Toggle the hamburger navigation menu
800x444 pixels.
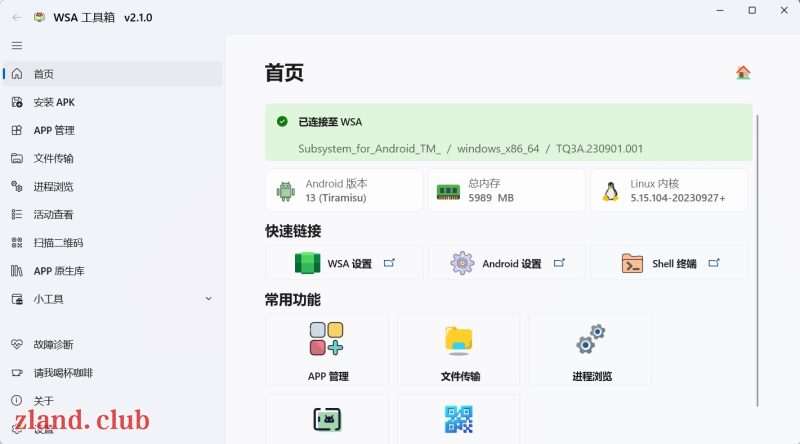tap(17, 45)
